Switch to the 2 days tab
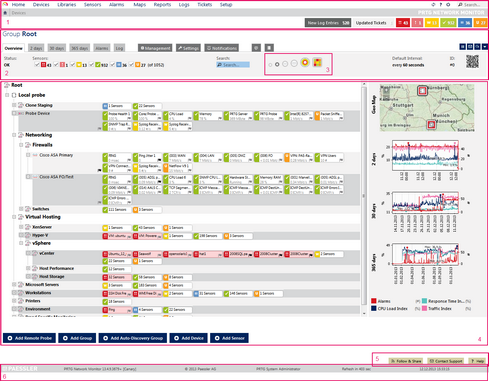Image resolution: width=489 pixels, height=382 pixels. 36,48
